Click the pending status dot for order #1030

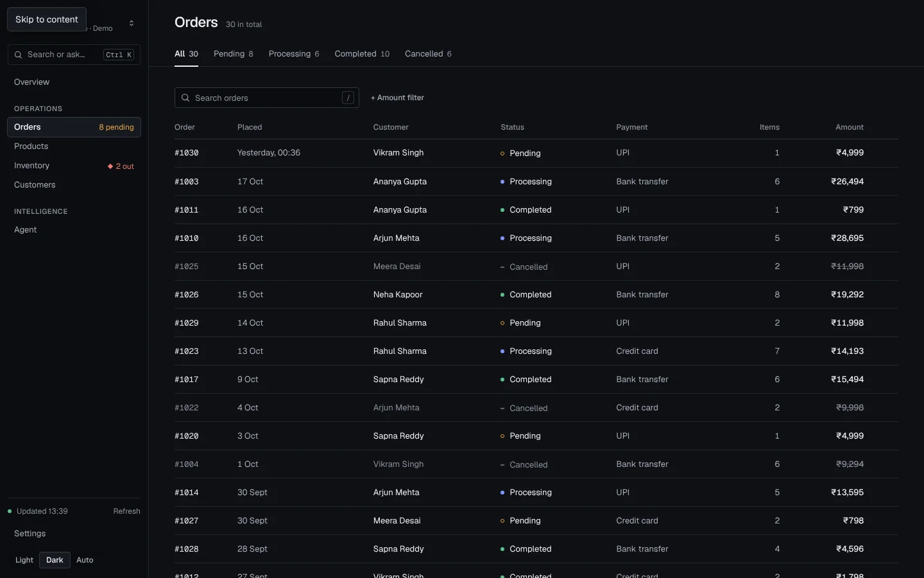(x=502, y=153)
